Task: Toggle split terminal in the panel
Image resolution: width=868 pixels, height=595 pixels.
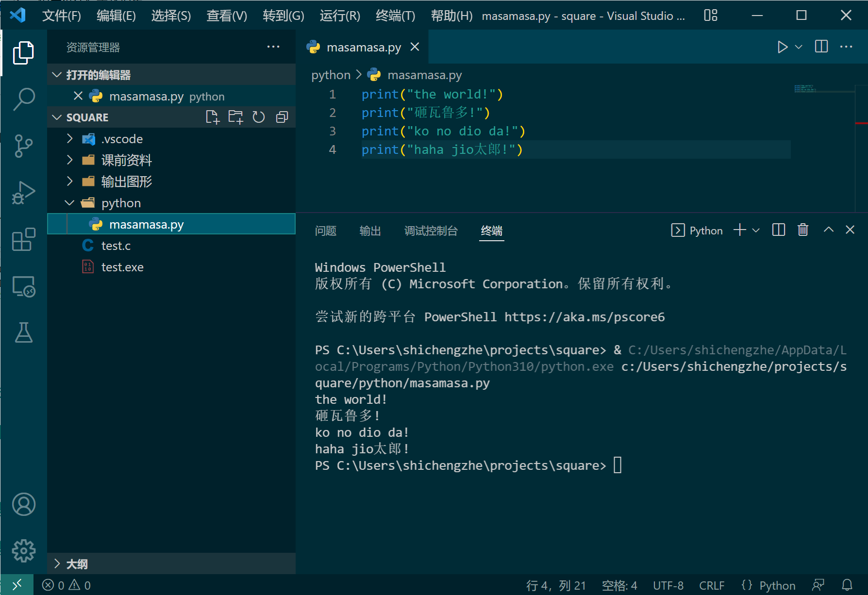Action: (779, 230)
